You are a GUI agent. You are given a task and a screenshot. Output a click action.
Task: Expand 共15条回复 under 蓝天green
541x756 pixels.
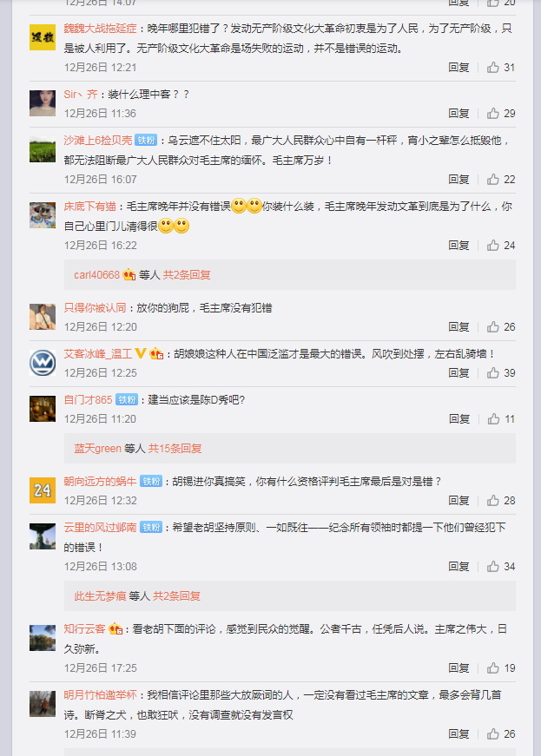pos(175,449)
